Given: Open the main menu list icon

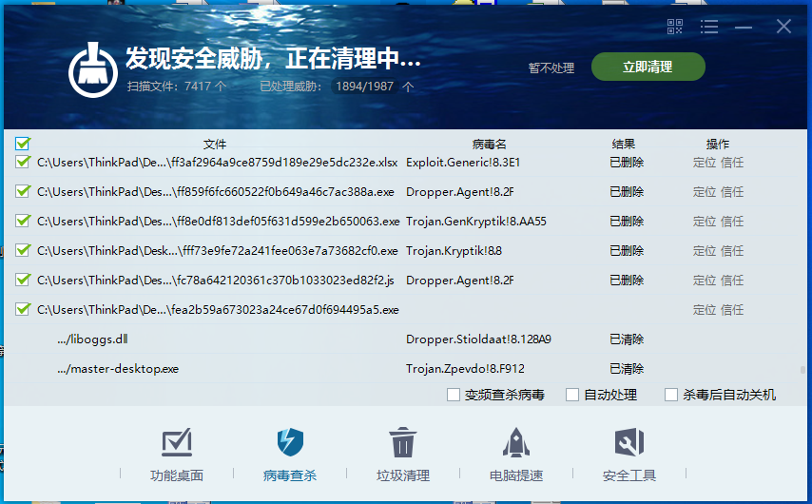Looking at the screenshot, I should pos(709,27).
